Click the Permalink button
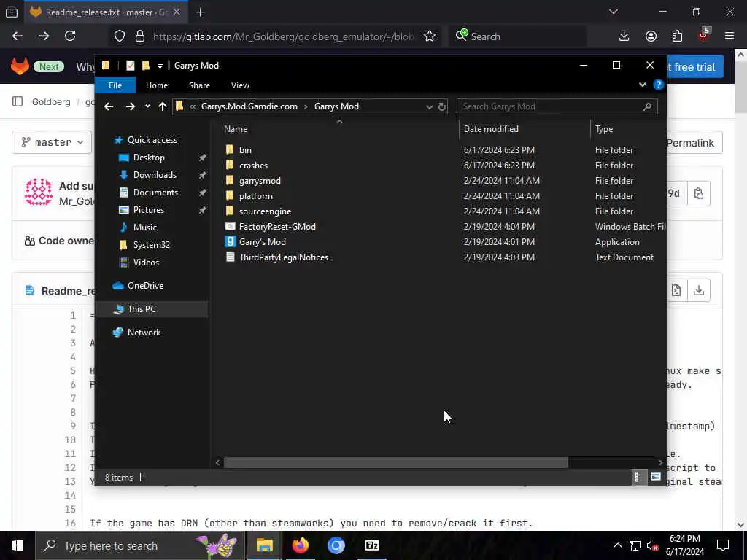Screen dimensions: 747x560 click(694, 143)
